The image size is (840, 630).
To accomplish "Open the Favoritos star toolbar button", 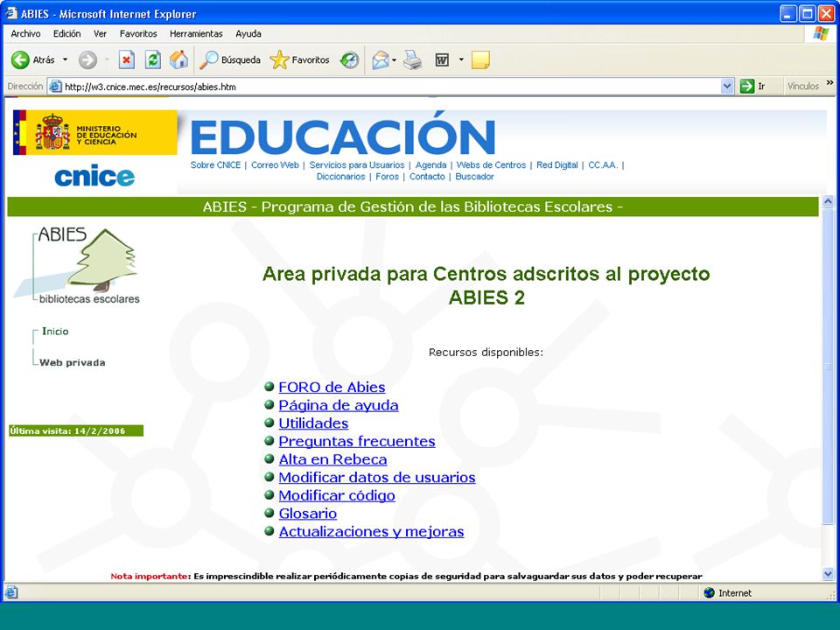I will (x=299, y=60).
